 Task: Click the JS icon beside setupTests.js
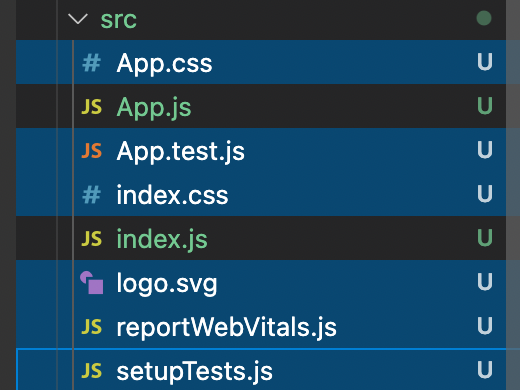coord(92,371)
